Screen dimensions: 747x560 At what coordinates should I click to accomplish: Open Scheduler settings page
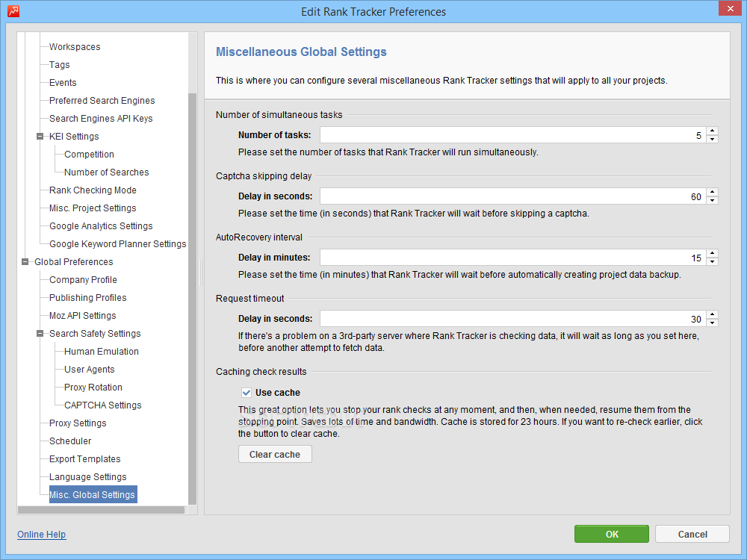(x=70, y=441)
